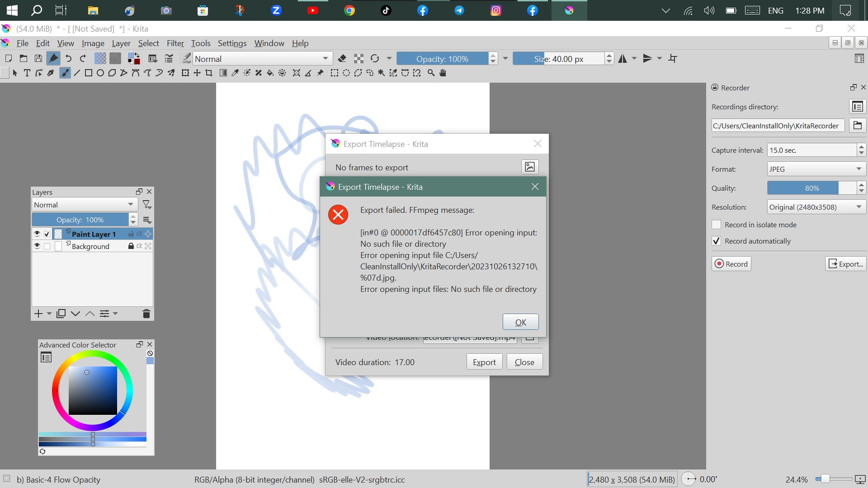Browse for recordings directory folder

[858, 125]
